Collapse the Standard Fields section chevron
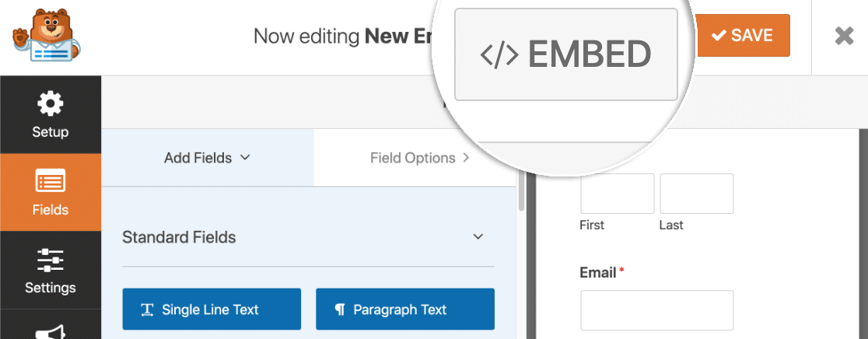Screen dimensions: 868x339 click(x=478, y=236)
